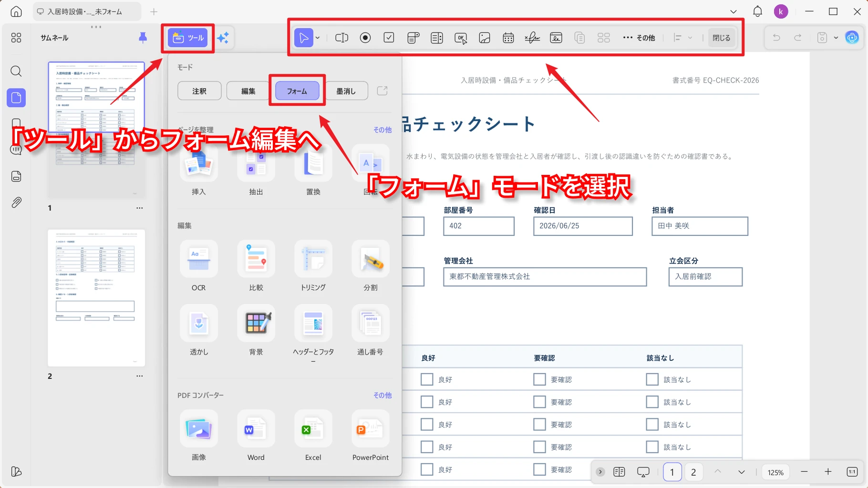Add an OK push button field
This screenshot has width=868, height=488.
point(461,38)
